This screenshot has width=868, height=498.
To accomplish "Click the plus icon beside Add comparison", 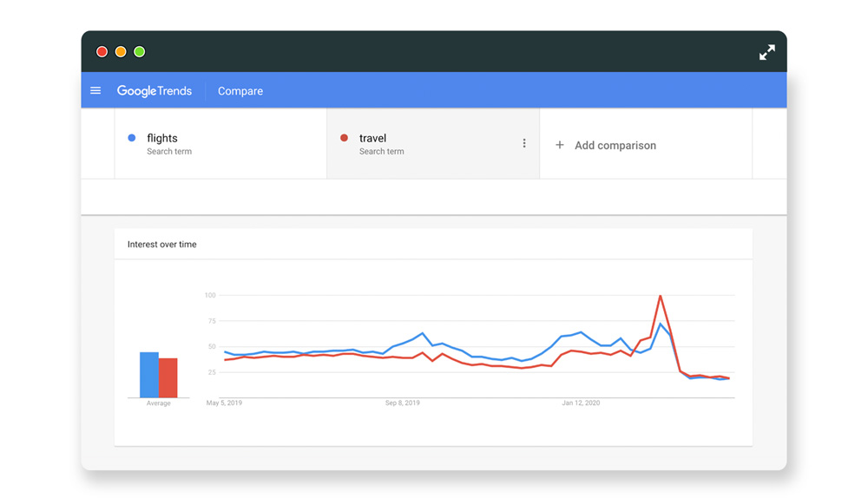I will click(x=560, y=145).
